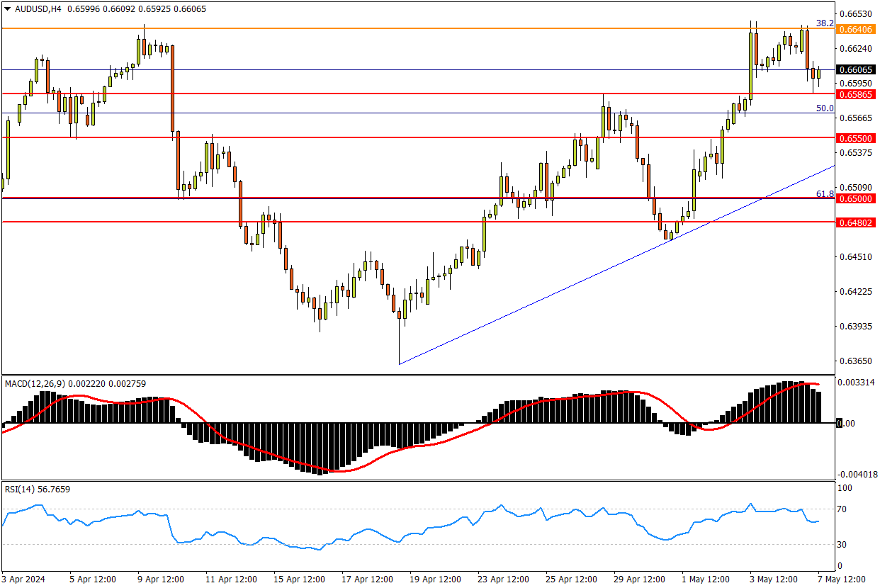Select the orange 0.66406 price tag

(x=857, y=29)
